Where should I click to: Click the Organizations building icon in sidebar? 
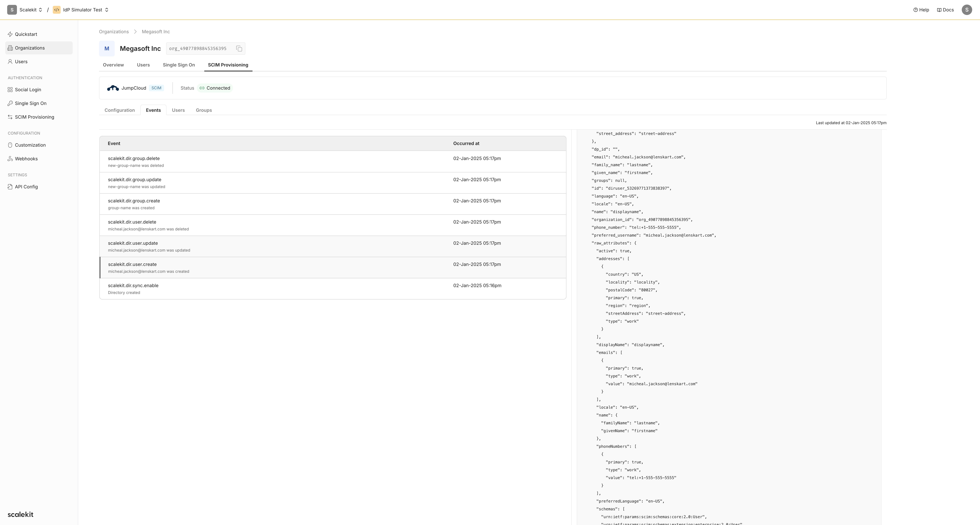coord(10,48)
